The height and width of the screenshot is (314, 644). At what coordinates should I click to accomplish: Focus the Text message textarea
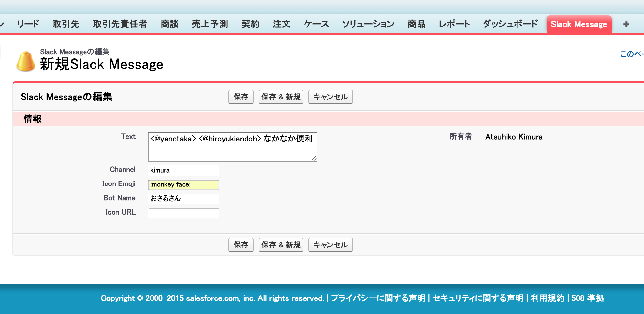coord(233,147)
